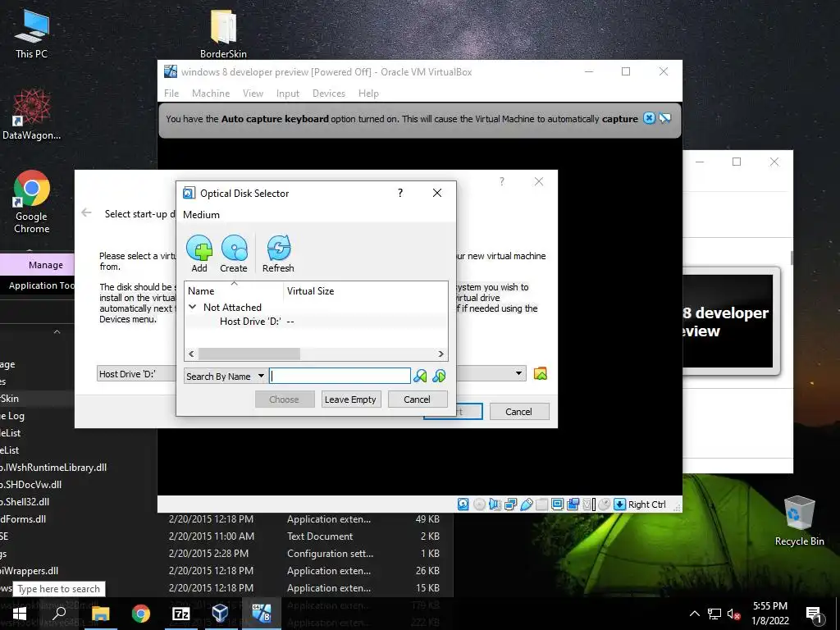Click the muted volume icon in system tray
Screen dimensions: 840x630
(x=734, y=614)
